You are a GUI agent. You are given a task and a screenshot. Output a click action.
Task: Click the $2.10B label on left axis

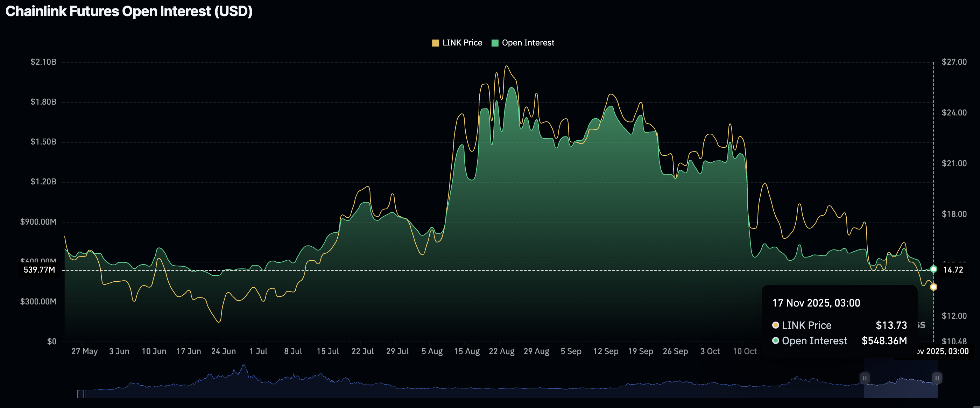(43, 62)
